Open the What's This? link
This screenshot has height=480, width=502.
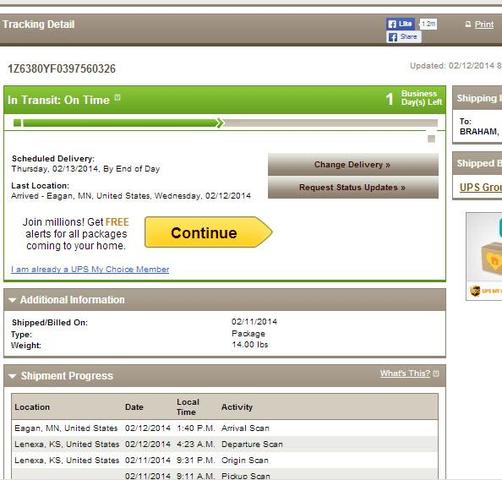[405, 373]
